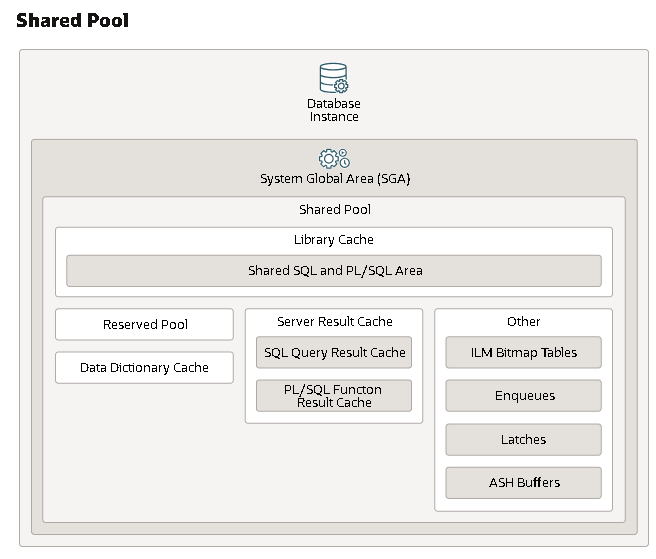Select the PL/SQL Function Result Cache box

click(x=334, y=396)
